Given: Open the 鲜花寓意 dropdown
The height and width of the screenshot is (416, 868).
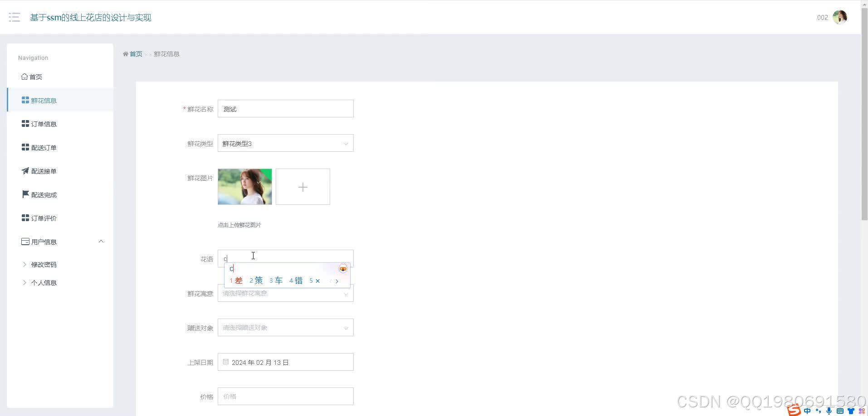Looking at the screenshot, I should (x=286, y=293).
